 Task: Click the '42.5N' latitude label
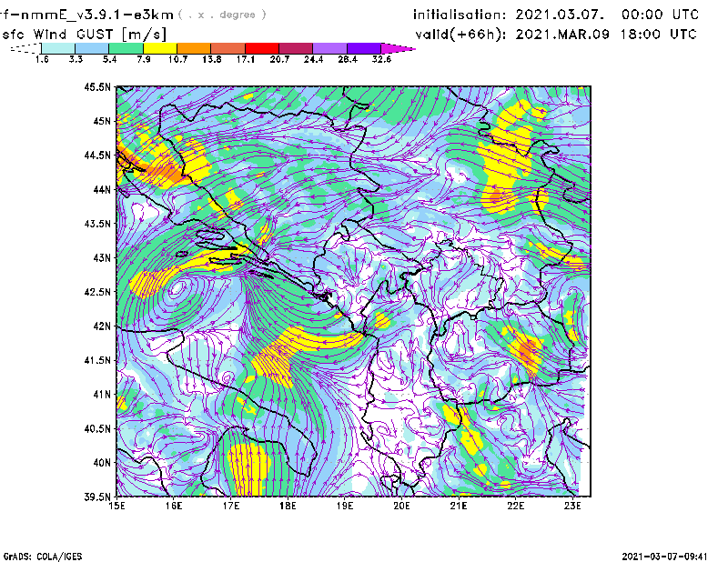point(97,292)
